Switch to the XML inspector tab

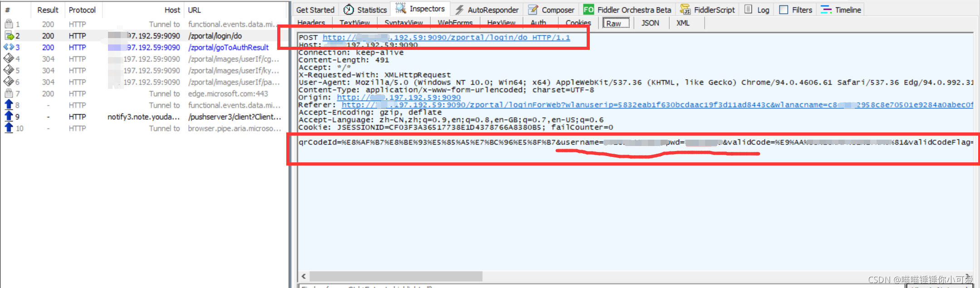tap(683, 23)
